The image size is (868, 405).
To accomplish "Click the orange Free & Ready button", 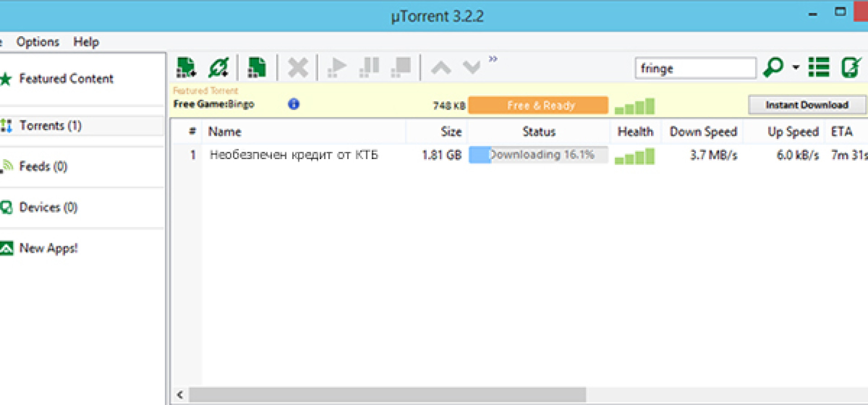I will click(x=538, y=105).
